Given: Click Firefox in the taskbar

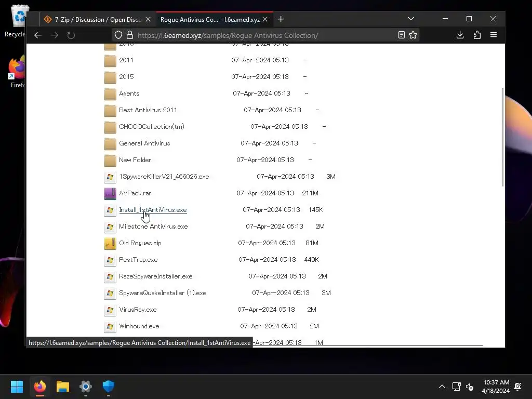Looking at the screenshot, I should (39, 387).
